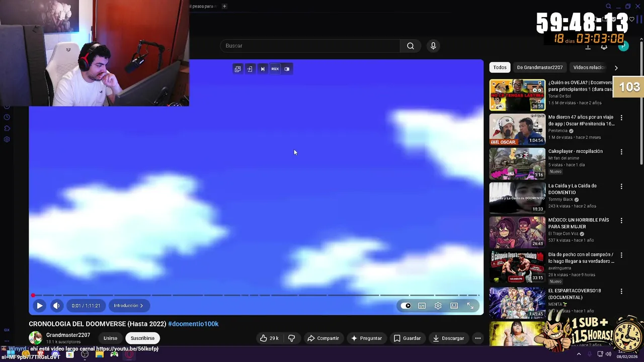Show more filter chips with right arrow
The image size is (644, 362).
click(x=616, y=67)
